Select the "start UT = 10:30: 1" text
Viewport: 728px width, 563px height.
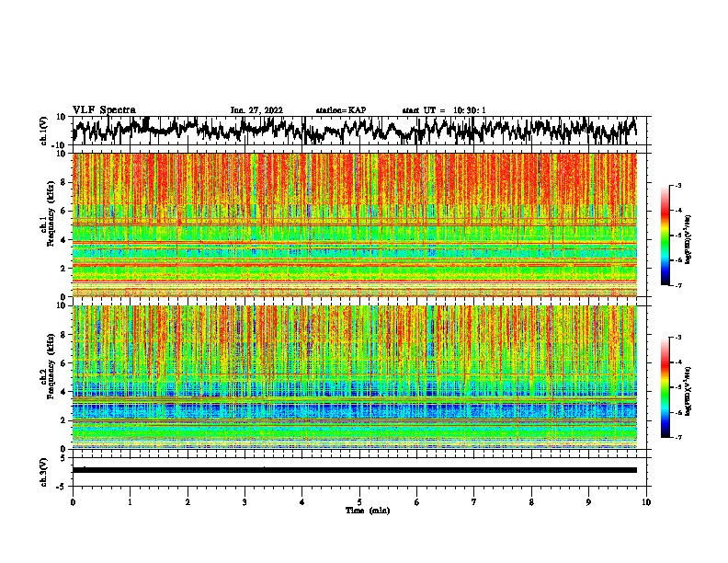[444, 110]
